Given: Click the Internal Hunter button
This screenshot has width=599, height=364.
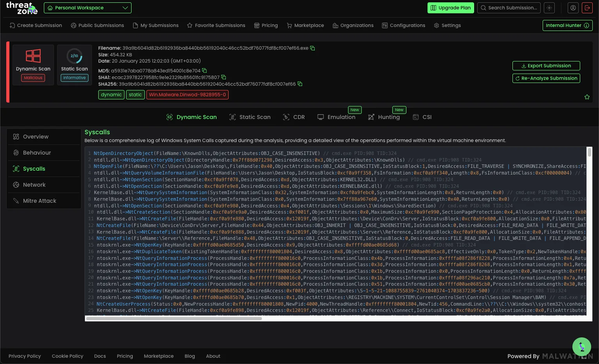Looking at the screenshot, I should (567, 25).
